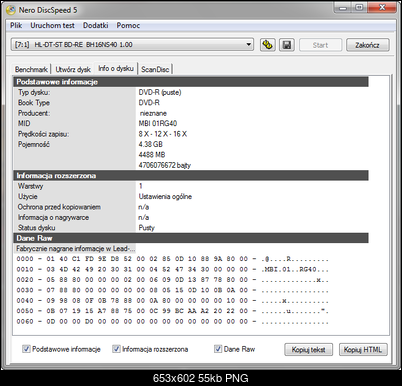This screenshot has width=402, height=386.
Task: Click the raw data row 0030
Action: point(172,290)
